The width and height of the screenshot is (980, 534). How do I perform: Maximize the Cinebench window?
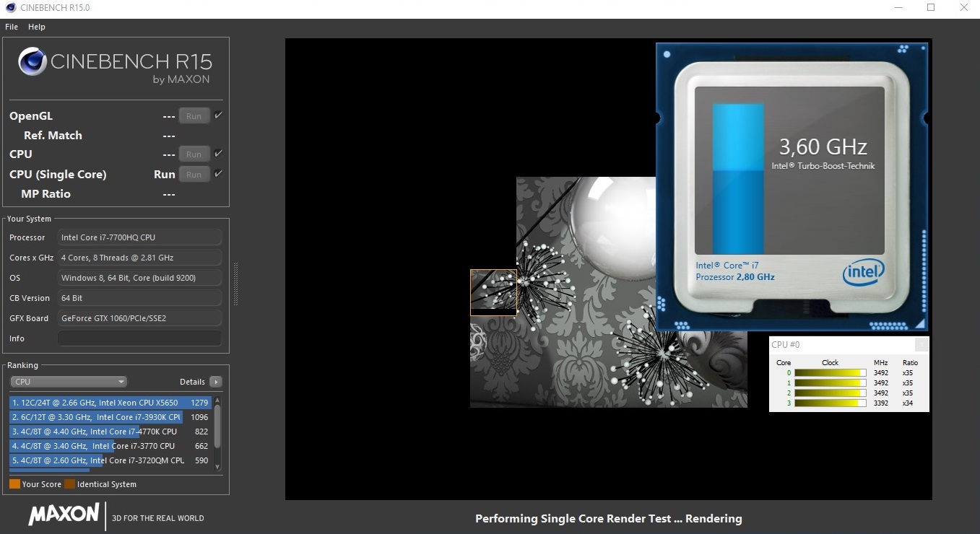tap(931, 8)
